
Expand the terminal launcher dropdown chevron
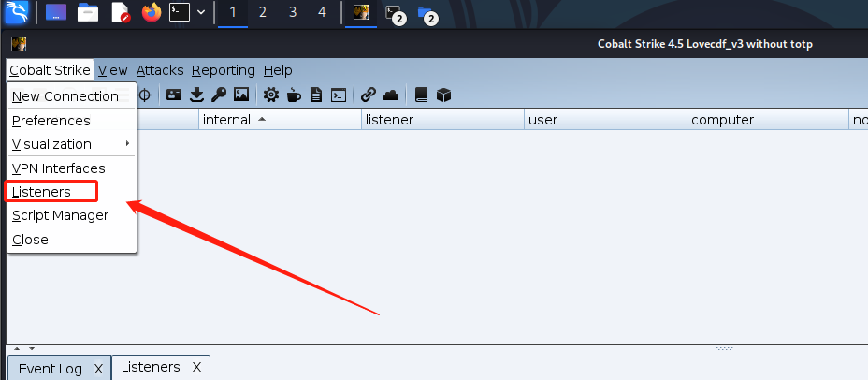click(201, 12)
